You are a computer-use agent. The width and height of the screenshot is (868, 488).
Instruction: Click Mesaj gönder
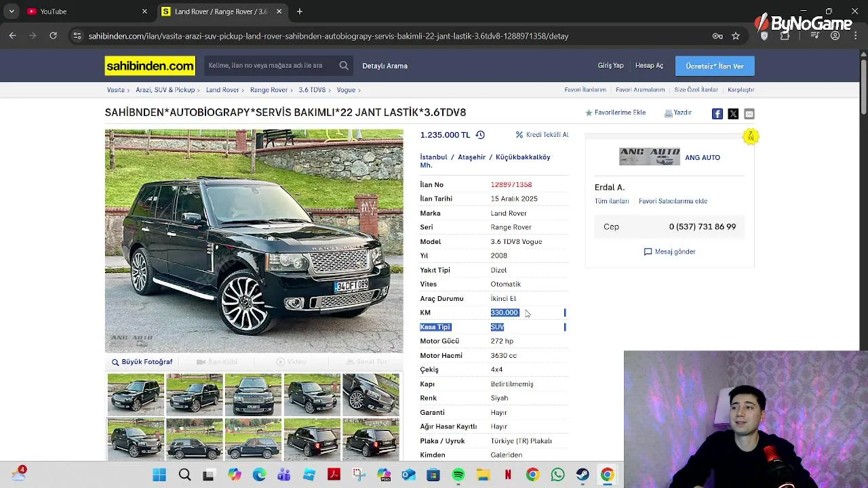coord(669,251)
